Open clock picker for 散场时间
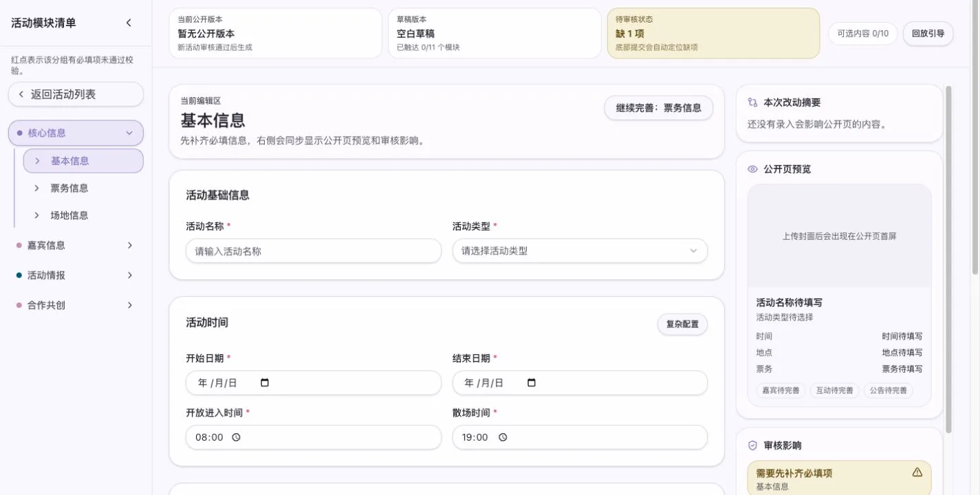This screenshot has height=495, width=980. coord(502,437)
